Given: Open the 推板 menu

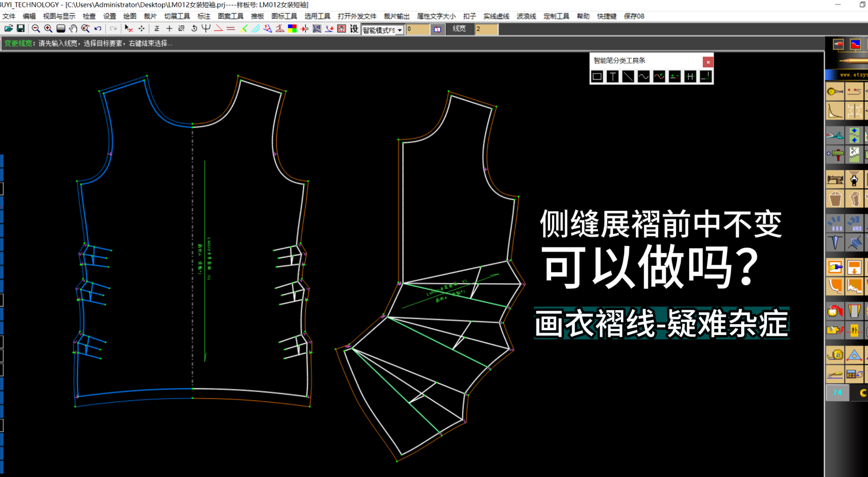Looking at the screenshot, I should tap(257, 16).
